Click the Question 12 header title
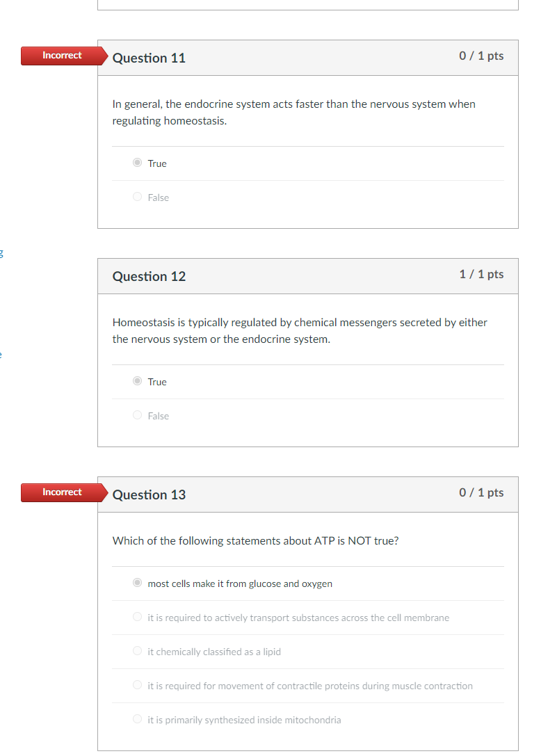This screenshot has height=756, width=557. [x=149, y=276]
